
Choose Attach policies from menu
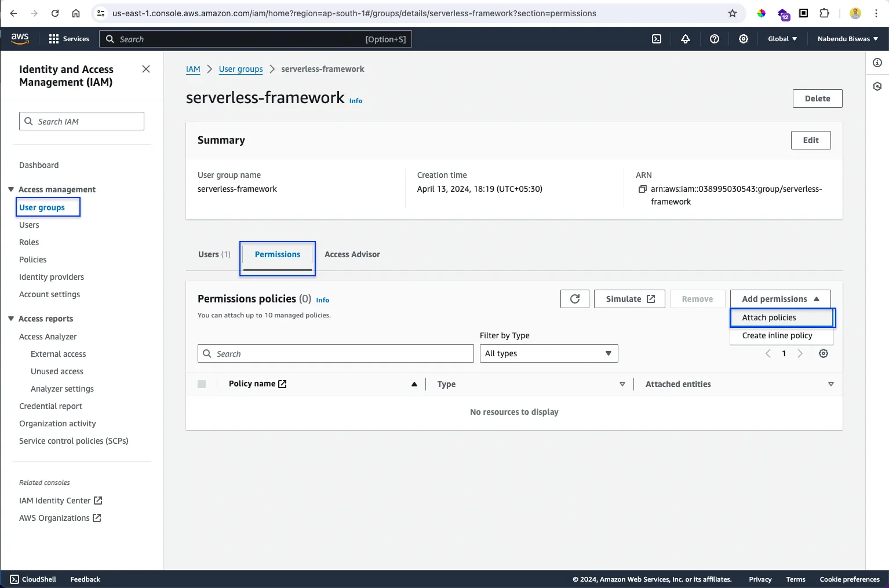[782, 317]
